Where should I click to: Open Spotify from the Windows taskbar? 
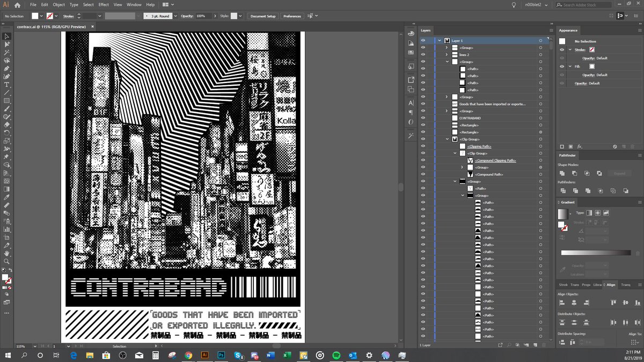pos(336,355)
